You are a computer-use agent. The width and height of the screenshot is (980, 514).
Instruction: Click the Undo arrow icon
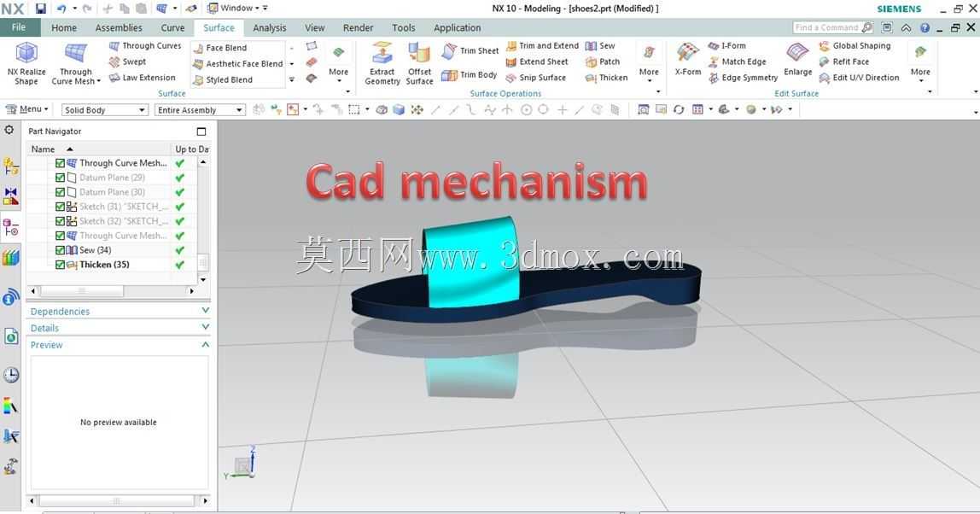coord(61,9)
